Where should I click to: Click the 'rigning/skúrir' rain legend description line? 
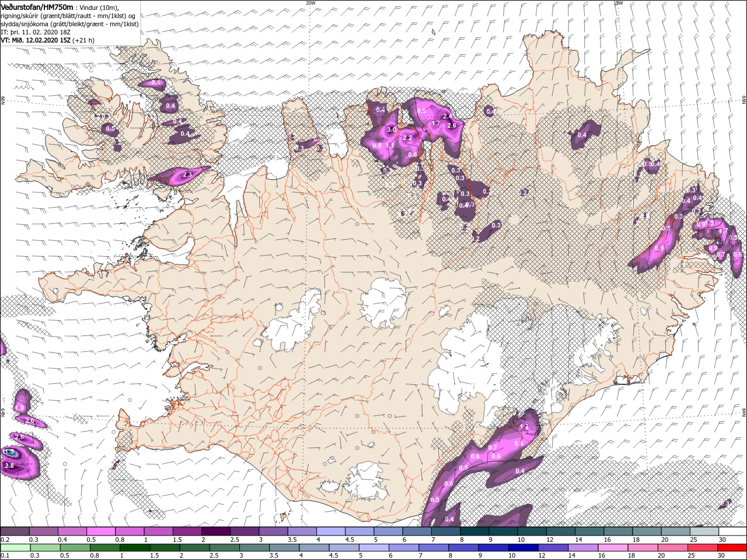pyautogui.click(x=69, y=16)
